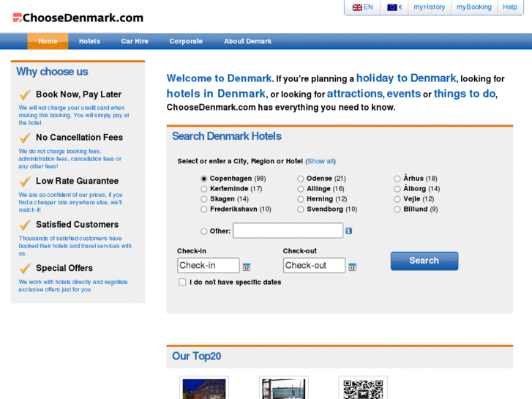Click the 'Welcome to Denmark' link
This screenshot has width=532, height=399.
click(219, 78)
